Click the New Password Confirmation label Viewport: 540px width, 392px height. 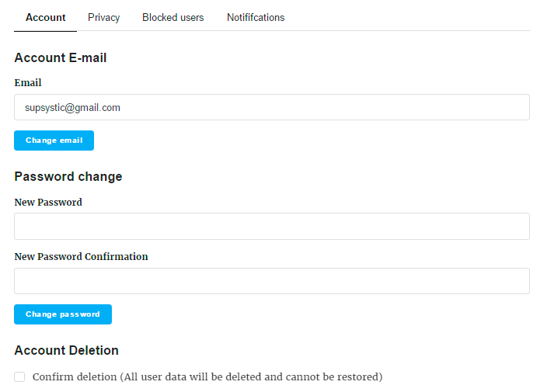tap(82, 256)
